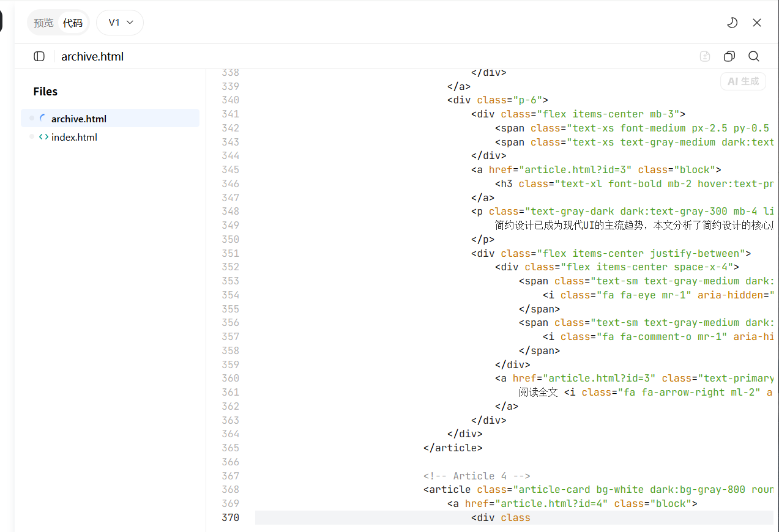This screenshot has height=532, width=779.
Task: Close the code panel with the X
Action: pos(757,23)
